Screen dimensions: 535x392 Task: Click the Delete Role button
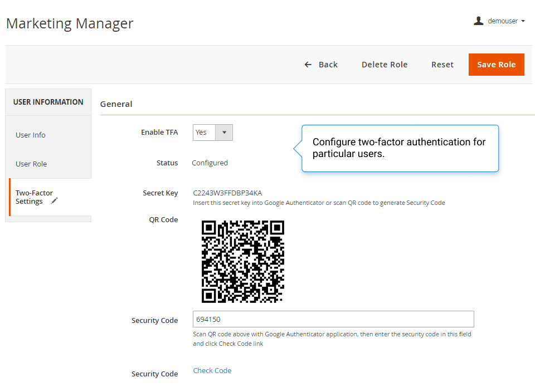click(385, 65)
